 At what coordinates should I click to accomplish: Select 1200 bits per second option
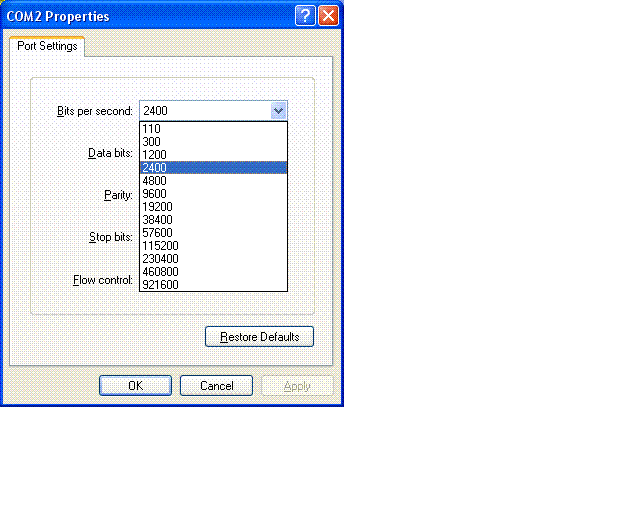pos(155,155)
